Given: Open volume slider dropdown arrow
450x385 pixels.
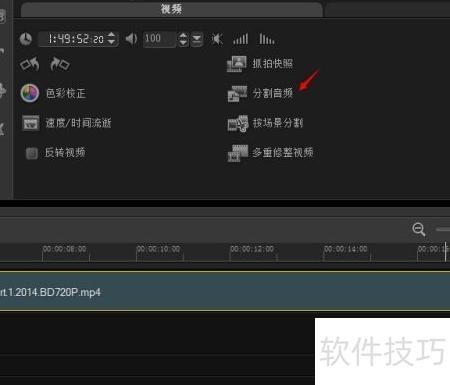Looking at the screenshot, I should tap(197, 39).
